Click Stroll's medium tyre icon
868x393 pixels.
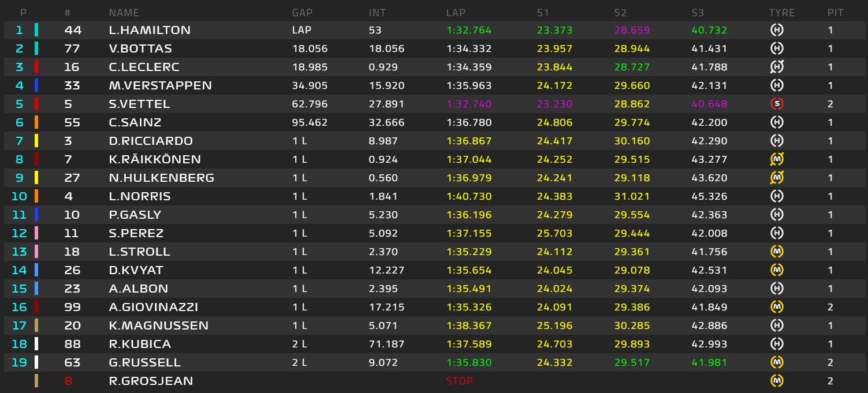pos(777,252)
